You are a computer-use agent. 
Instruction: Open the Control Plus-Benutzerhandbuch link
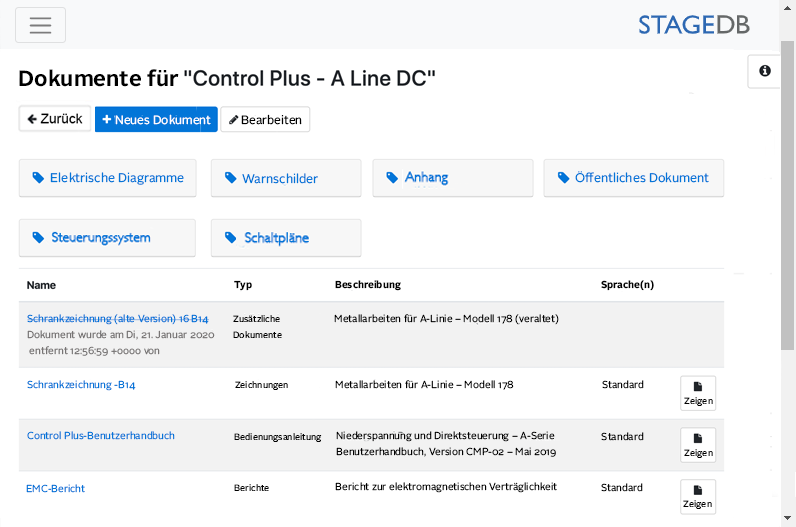pos(101,436)
